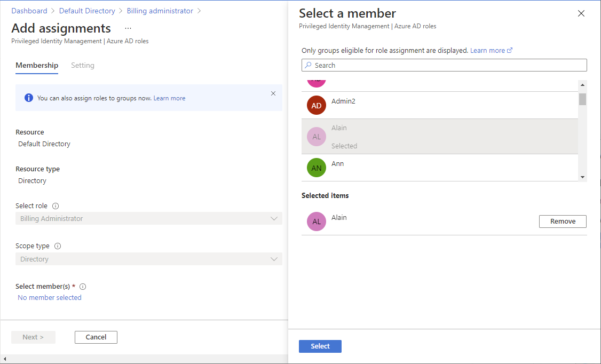
Task: Open Learn more about eligible groups
Action: 487,50
